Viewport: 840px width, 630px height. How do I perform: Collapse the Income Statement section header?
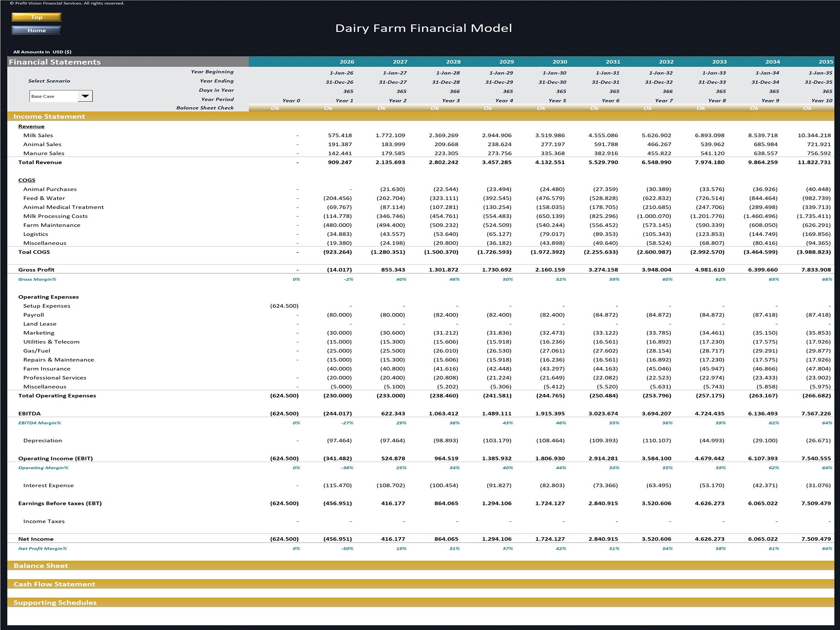tap(49, 117)
